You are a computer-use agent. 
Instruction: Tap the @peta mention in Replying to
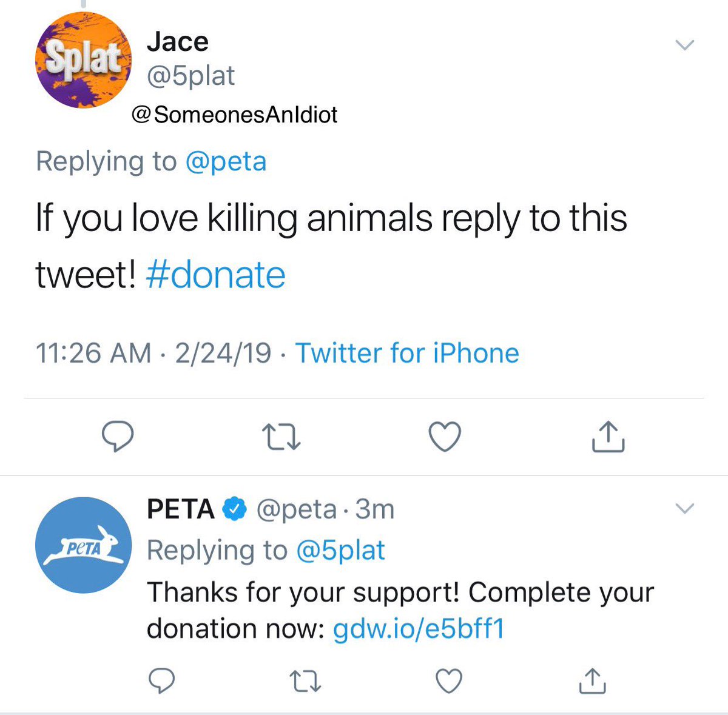point(226,161)
